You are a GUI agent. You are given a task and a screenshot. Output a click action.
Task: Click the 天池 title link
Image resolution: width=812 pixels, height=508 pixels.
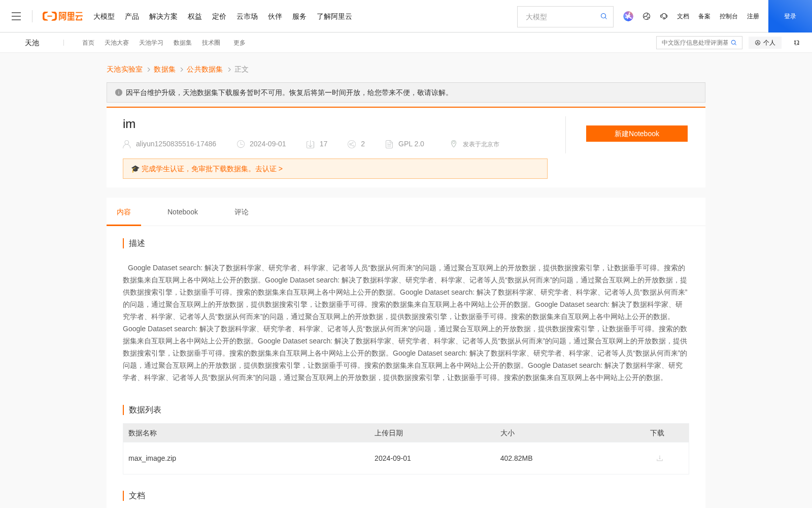(x=32, y=43)
